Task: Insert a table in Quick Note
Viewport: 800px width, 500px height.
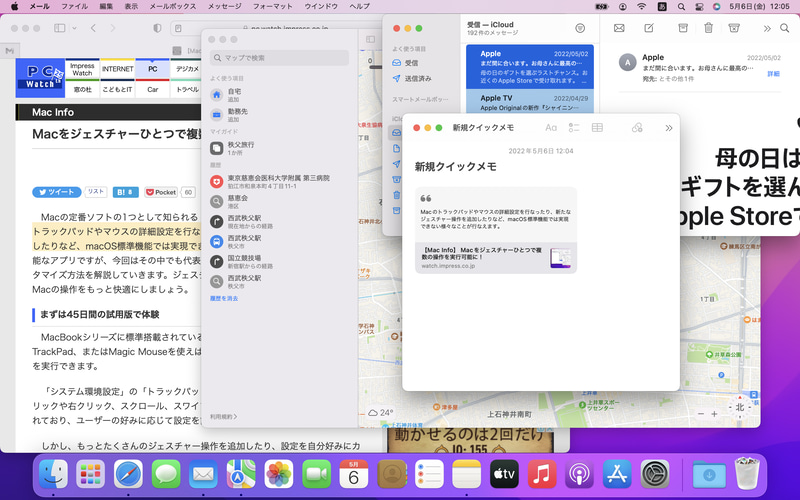Action: 597,128
